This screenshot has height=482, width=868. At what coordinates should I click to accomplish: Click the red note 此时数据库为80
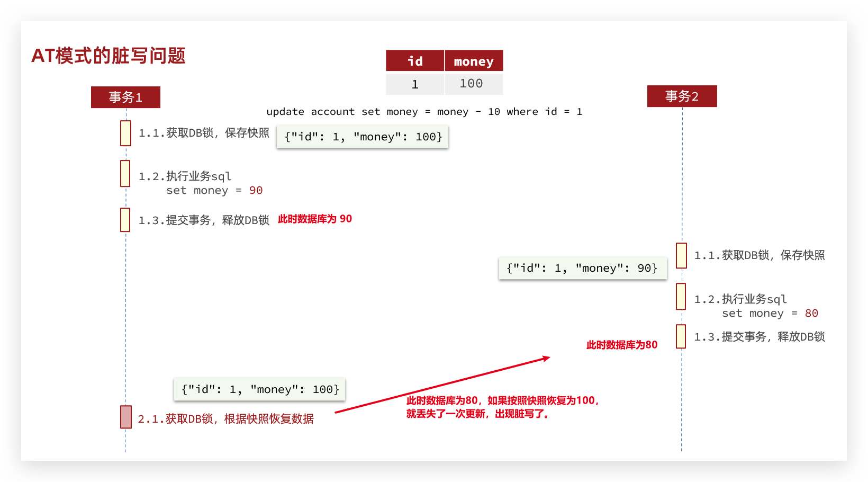point(622,345)
